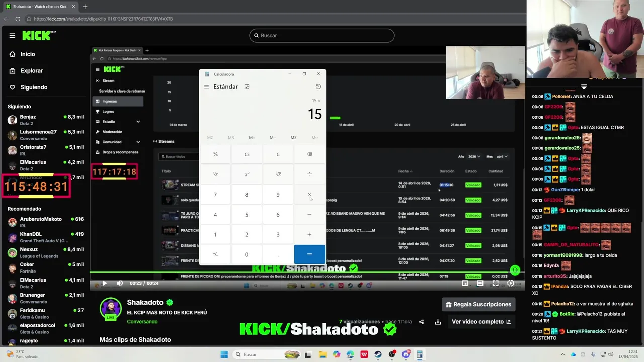Image resolution: width=644 pixels, height=362 pixels.
Task: Open Luisormenoa27 channel in Siguiendo list
Action: [45, 135]
